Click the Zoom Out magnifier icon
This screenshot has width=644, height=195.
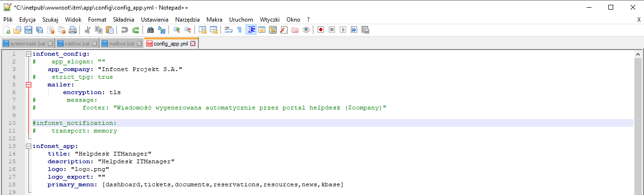pyautogui.click(x=188, y=30)
